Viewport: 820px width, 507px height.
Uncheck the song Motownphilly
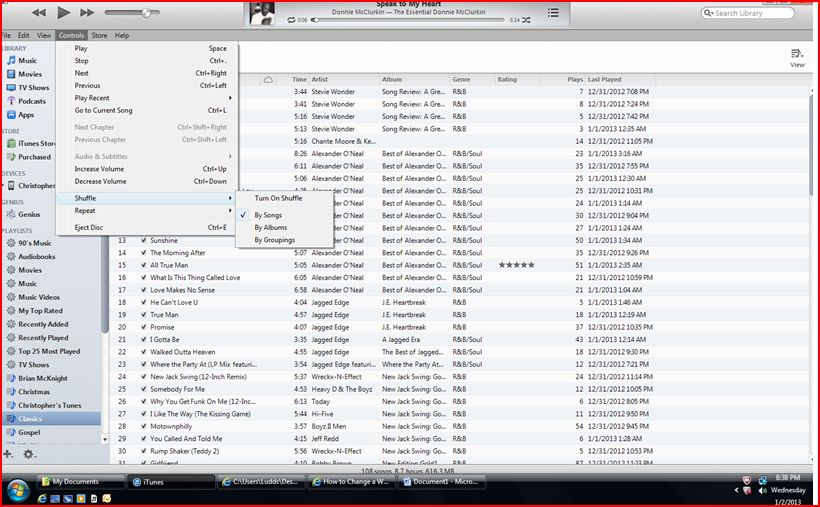(143, 426)
